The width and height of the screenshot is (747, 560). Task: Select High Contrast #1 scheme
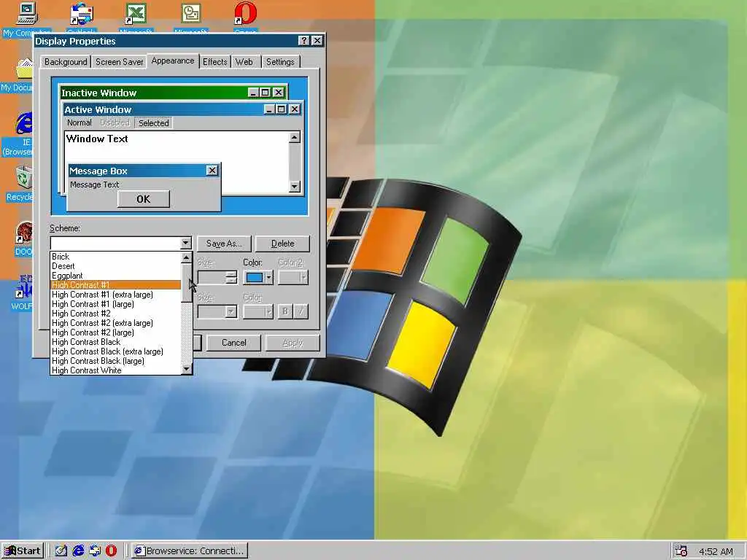[x=116, y=285]
